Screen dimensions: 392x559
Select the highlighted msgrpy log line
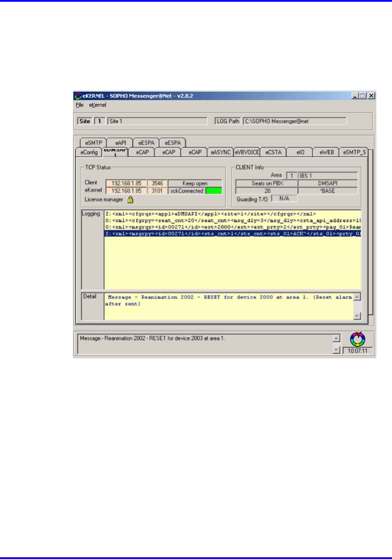[233, 234]
